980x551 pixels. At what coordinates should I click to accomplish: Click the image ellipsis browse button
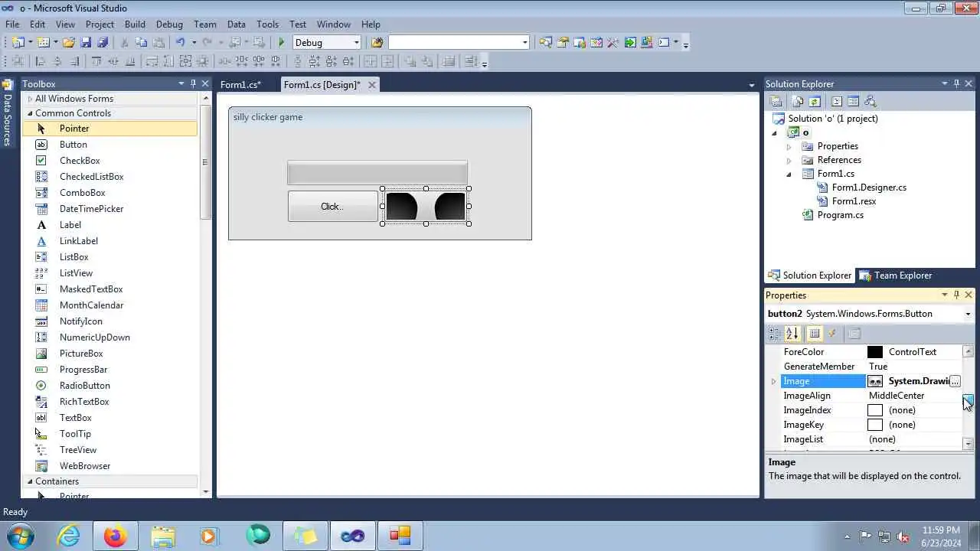[x=955, y=381]
